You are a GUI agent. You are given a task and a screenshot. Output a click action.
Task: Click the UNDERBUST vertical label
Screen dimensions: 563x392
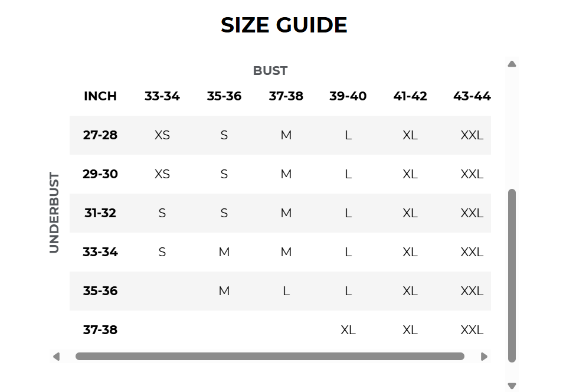point(54,213)
